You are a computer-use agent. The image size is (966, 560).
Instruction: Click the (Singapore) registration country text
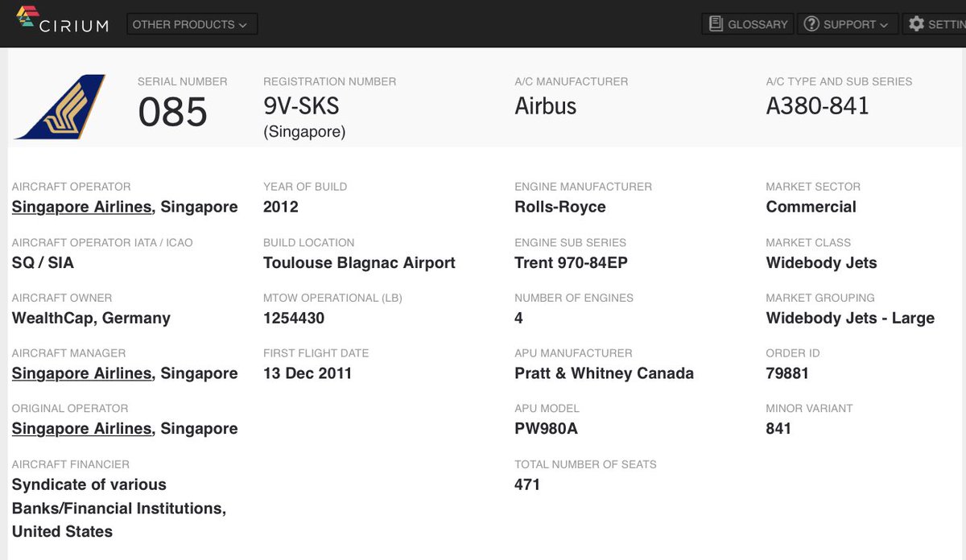[304, 132]
